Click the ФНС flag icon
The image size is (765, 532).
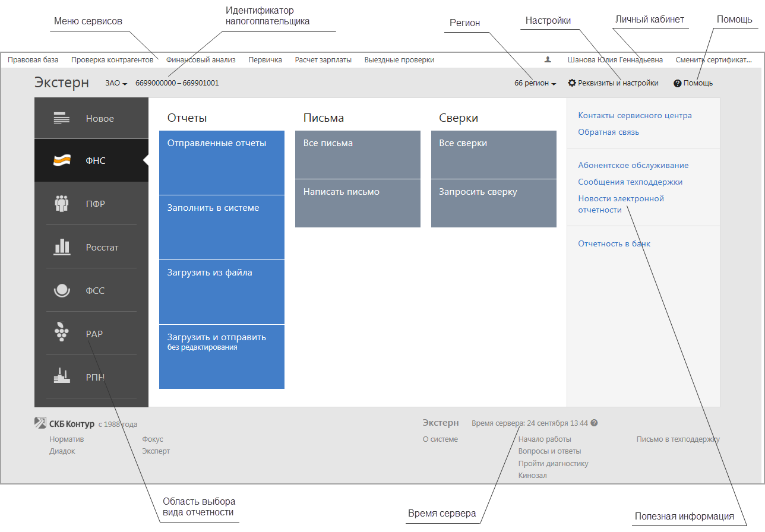62,161
